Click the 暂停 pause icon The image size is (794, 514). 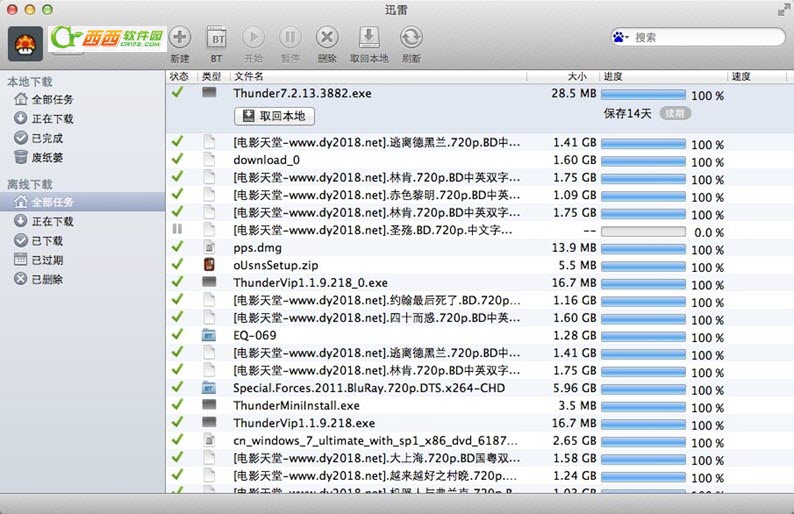point(290,37)
